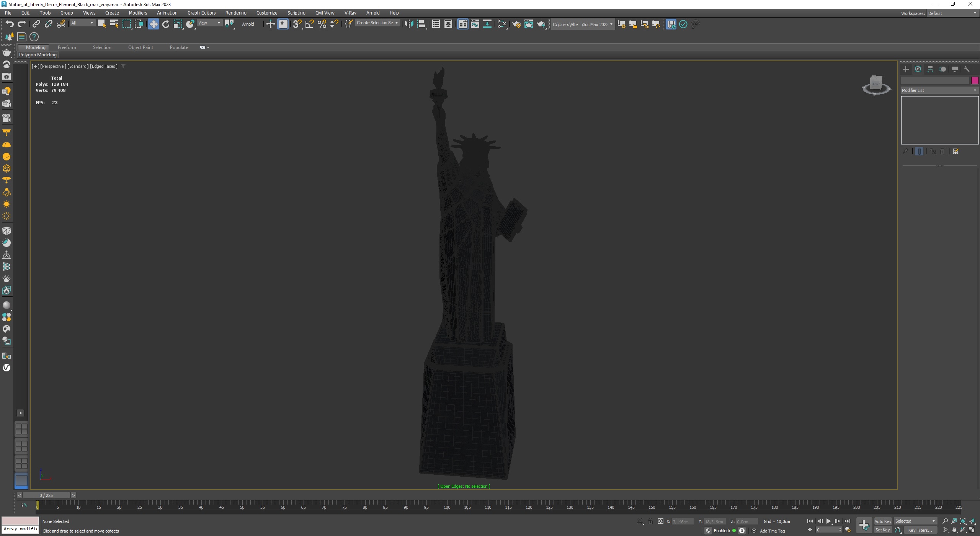
Task: Click the Edged Faces viewport label
Action: pyautogui.click(x=104, y=66)
